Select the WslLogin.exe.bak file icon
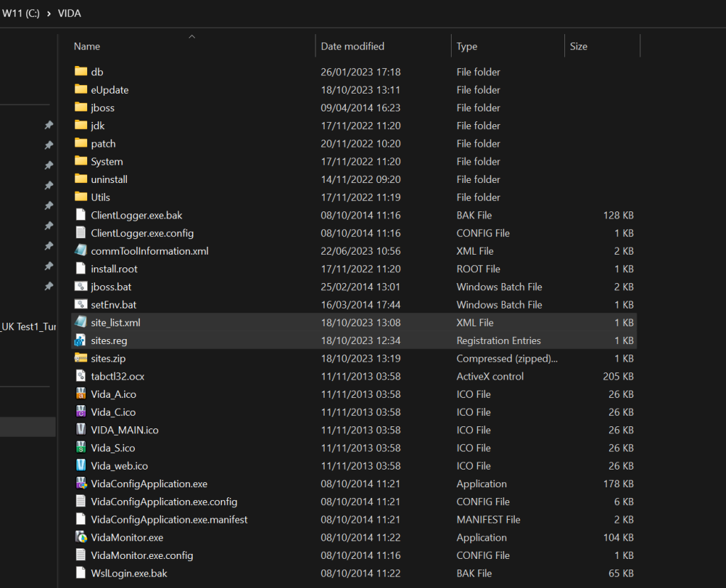 pos(81,572)
